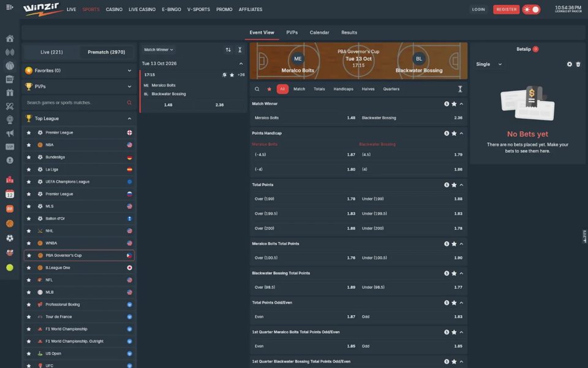The width and height of the screenshot is (588, 368).
Task: Favorite the 17:15 match star
Action: pyautogui.click(x=232, y=75)
